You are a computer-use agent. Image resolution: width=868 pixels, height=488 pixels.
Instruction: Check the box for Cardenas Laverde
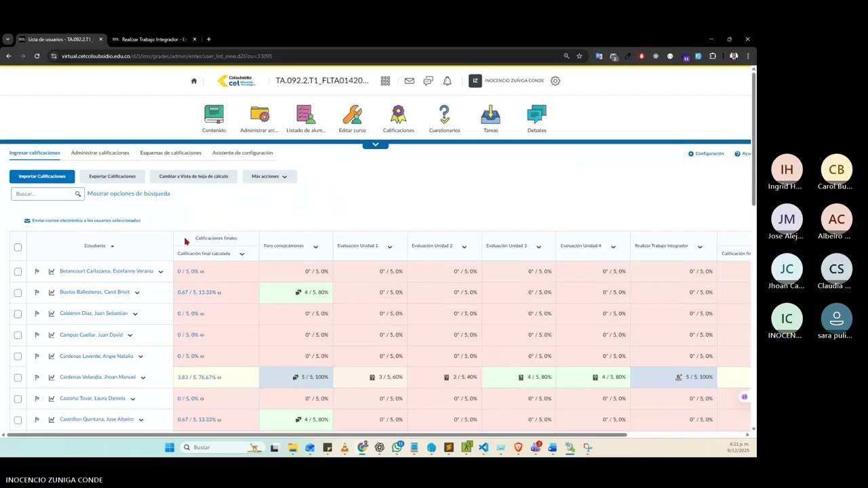(18, 356)
